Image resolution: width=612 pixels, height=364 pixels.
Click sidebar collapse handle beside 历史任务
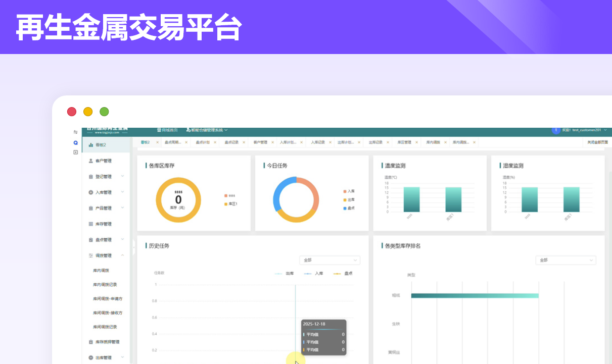tap(134, 248)
